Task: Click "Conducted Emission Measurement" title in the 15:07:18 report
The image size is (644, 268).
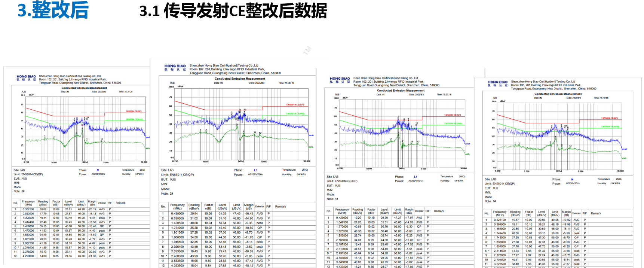Action: pyautogui.click(x=401, y=91)
